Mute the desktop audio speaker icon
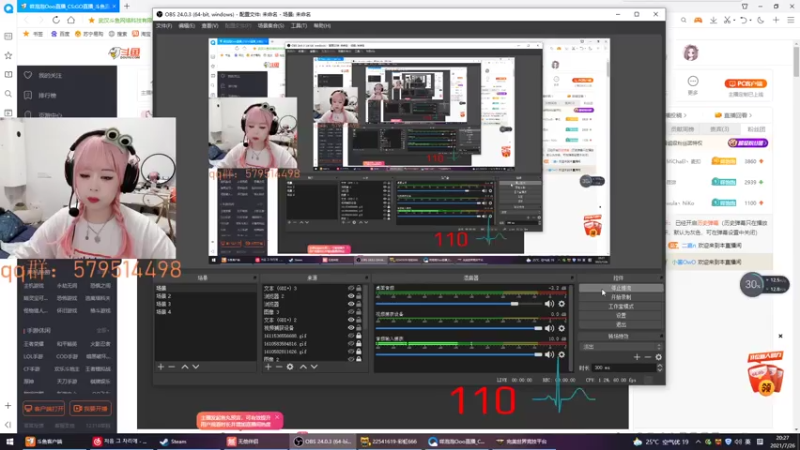The image size is (800, 450). pos(549,304)
